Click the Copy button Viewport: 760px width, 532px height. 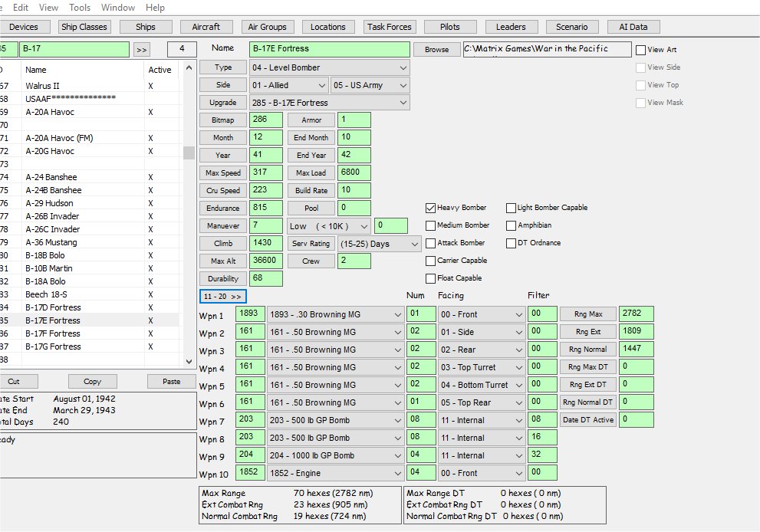point(92,381)
